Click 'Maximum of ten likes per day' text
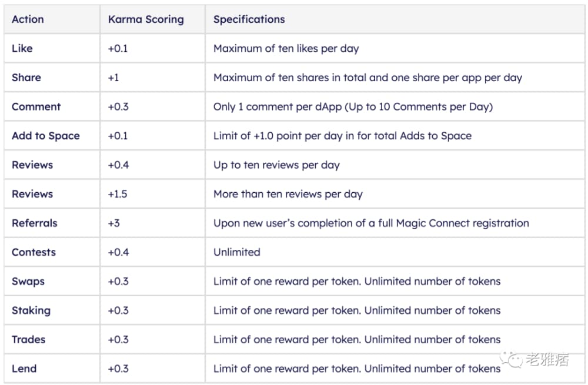The image size is (588, 385). 286,48
